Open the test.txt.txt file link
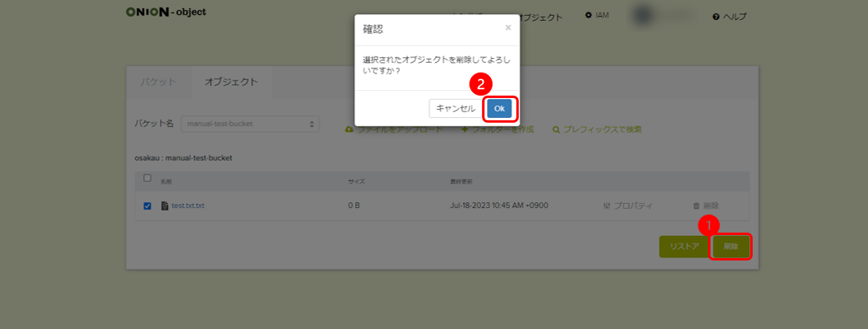The height and width of the screenshot is (329, 868). [x=188, y=206]
